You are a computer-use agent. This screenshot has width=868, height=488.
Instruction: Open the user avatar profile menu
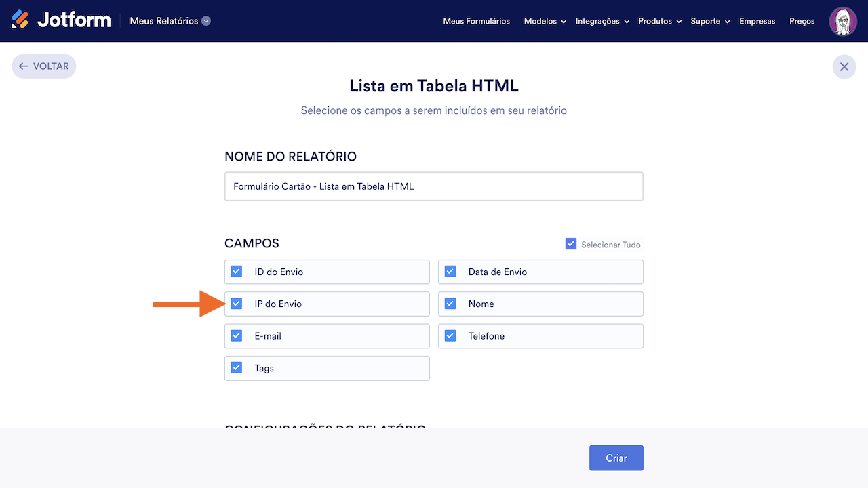pos(843,21)
